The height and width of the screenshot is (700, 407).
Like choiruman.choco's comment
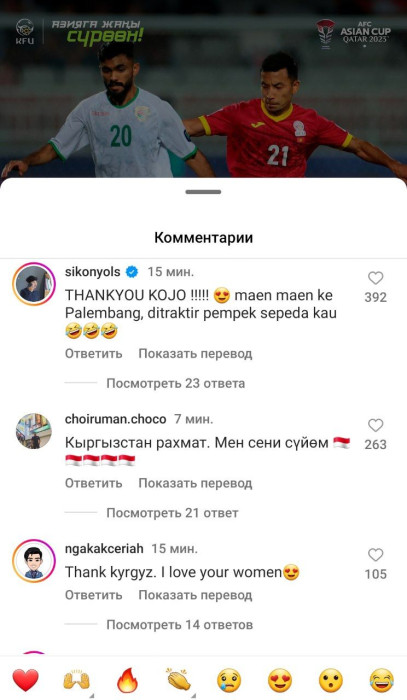click(x=375, y=425)
